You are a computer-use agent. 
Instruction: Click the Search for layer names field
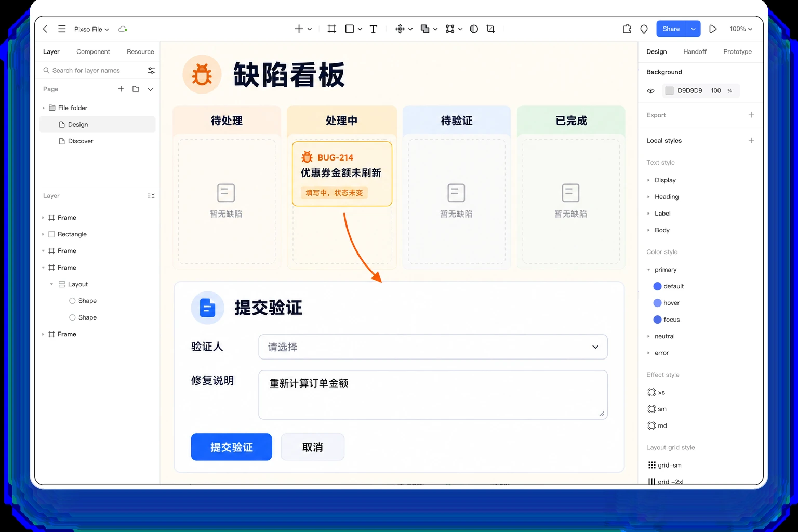point(92,70)
